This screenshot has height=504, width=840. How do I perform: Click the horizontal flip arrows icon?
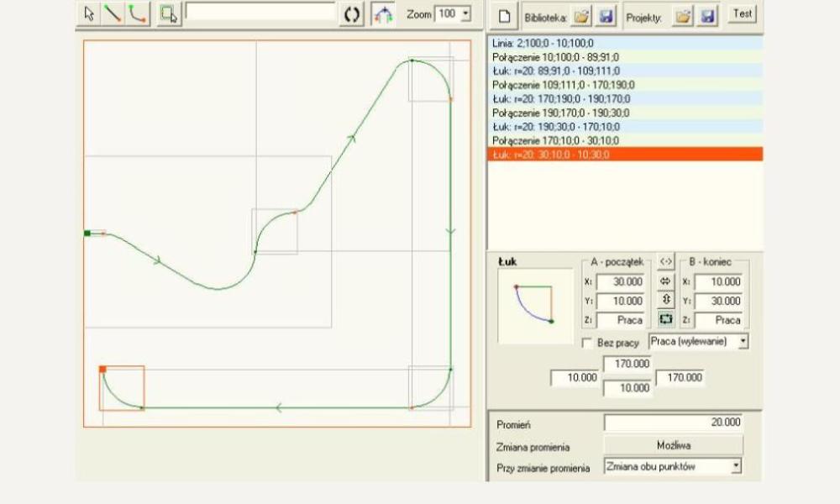click(666, 281)
